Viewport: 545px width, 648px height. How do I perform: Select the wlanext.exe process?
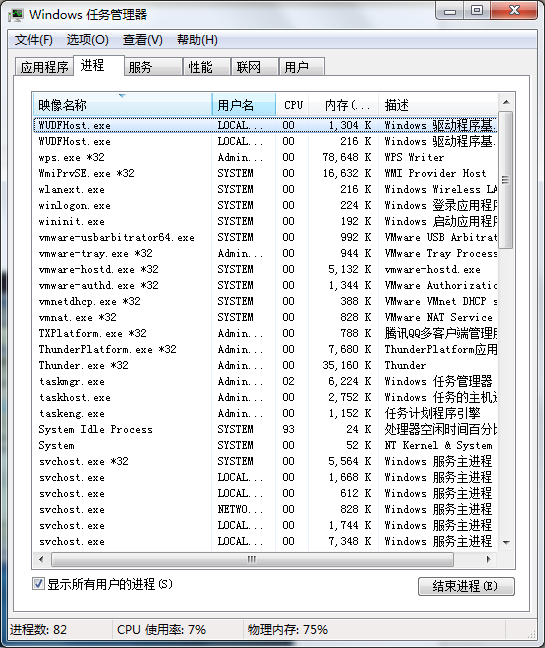pos(265,189)
